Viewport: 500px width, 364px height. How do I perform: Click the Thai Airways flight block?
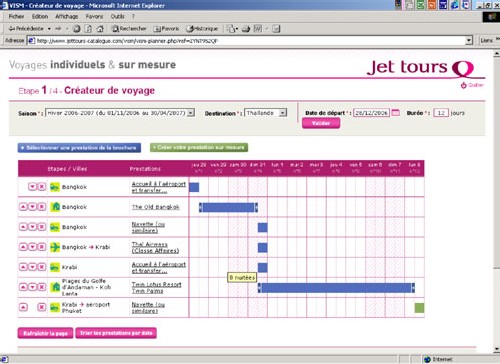tap(263, 248)
